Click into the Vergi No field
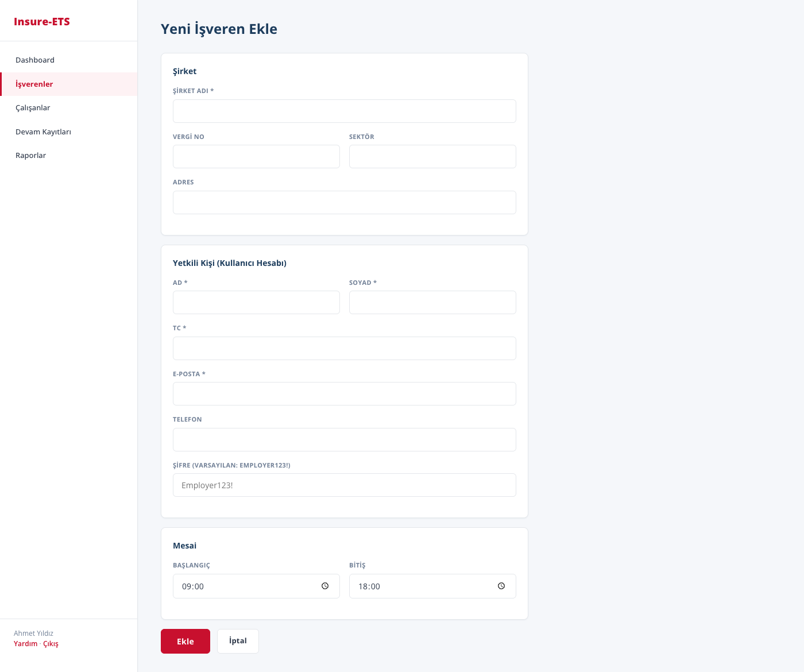 [x=256, y=156]
